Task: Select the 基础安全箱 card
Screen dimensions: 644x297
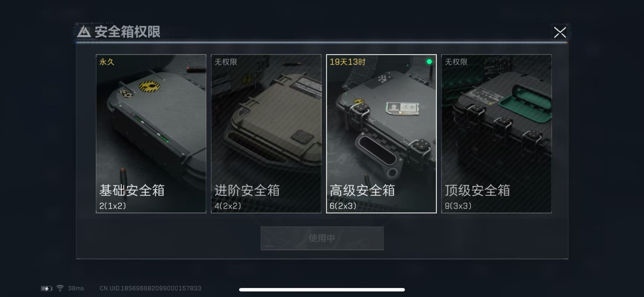Action: (151, 134)
